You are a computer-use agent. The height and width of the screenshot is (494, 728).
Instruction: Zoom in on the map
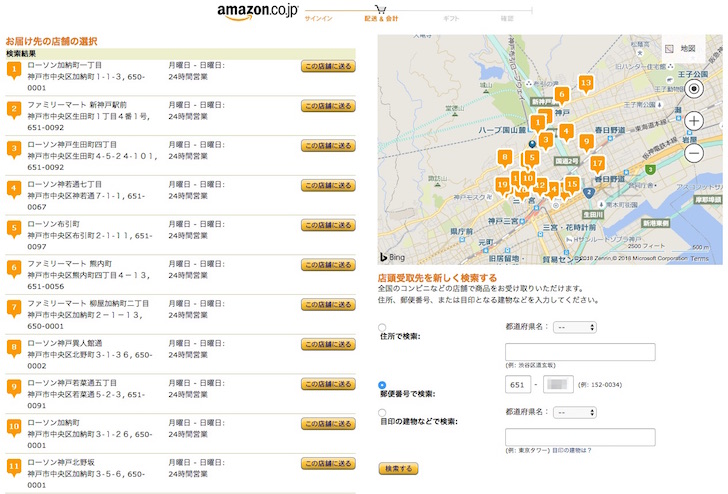click(694, 121)
